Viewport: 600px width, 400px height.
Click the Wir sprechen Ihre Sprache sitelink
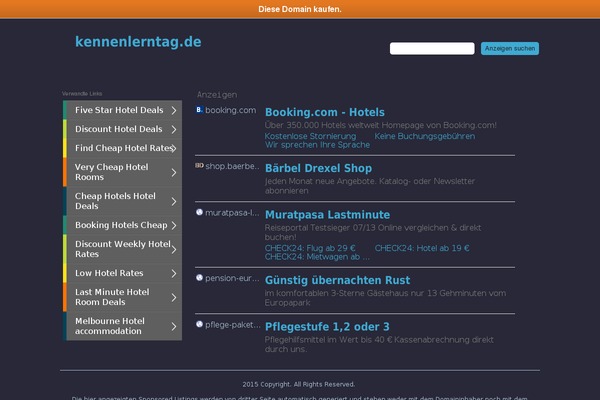click(317, 145)
